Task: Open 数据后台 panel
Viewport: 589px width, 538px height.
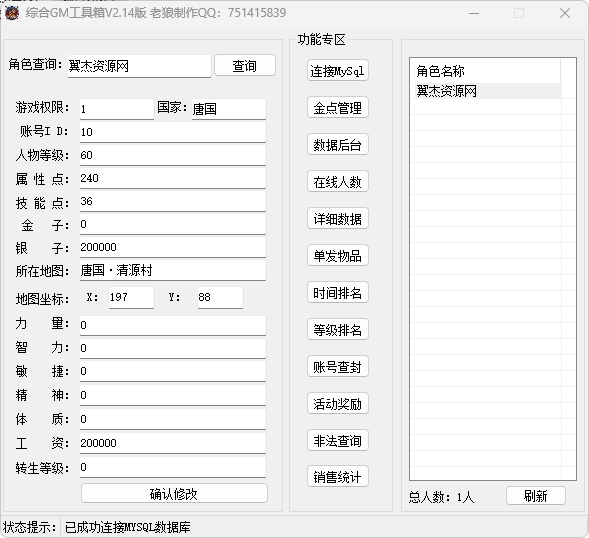Action: coord(337,144)
